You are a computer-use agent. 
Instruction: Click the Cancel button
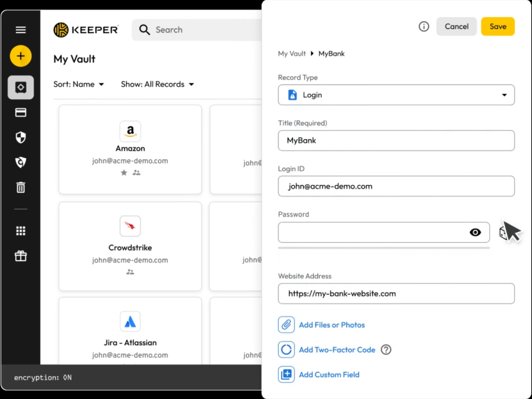(x=456, y=27)
